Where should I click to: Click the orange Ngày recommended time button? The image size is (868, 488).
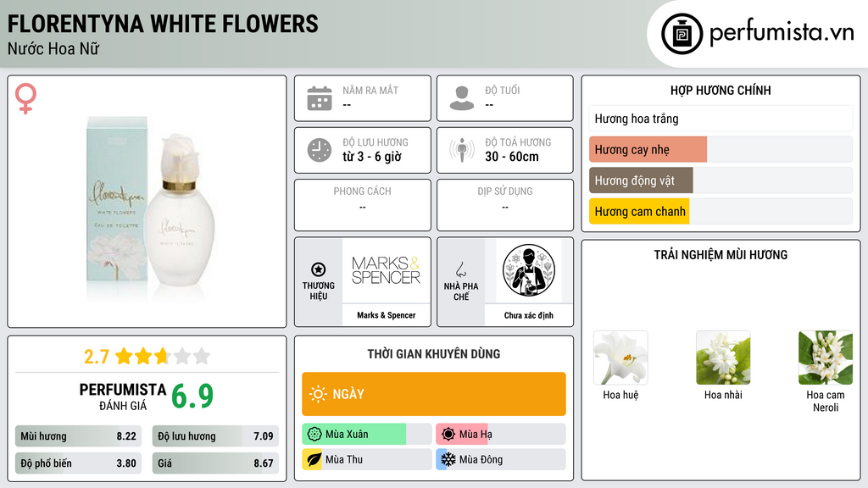tap(434, 394)
